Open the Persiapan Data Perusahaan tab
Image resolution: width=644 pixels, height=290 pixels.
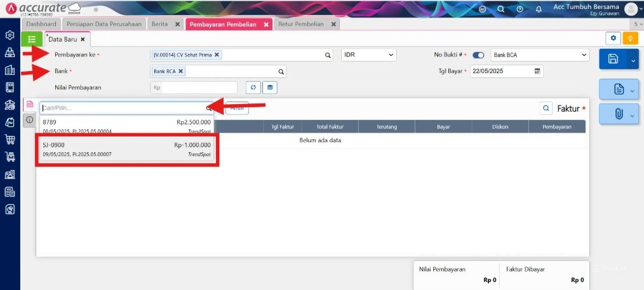pyautogui.click(x=104, y=24)
